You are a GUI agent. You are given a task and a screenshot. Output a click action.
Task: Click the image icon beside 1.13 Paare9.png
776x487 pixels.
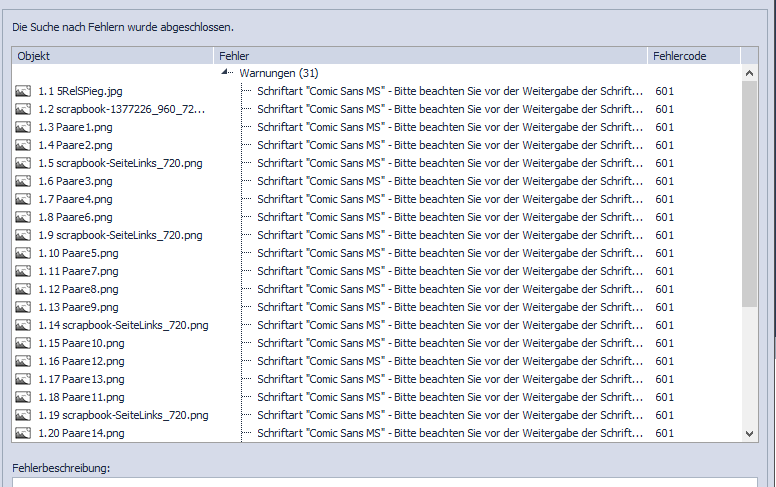23,307
